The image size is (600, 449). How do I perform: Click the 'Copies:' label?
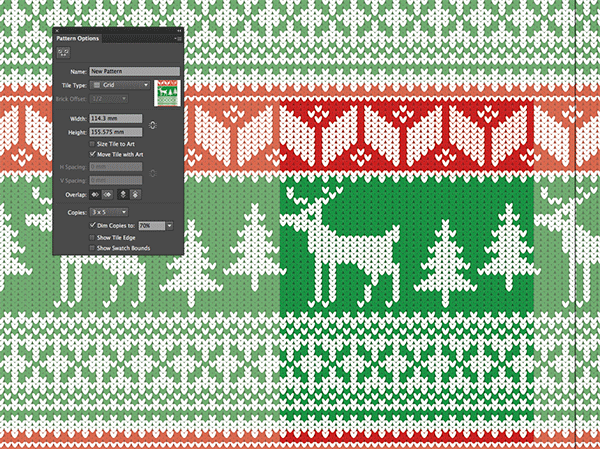(77, 212)
